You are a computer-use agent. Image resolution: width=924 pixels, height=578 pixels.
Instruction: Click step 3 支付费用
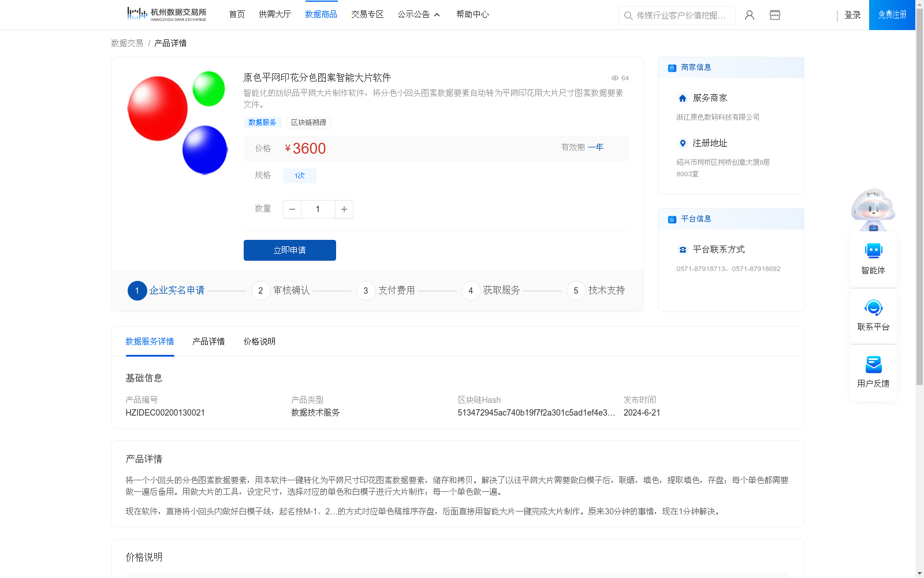[386, 291]
